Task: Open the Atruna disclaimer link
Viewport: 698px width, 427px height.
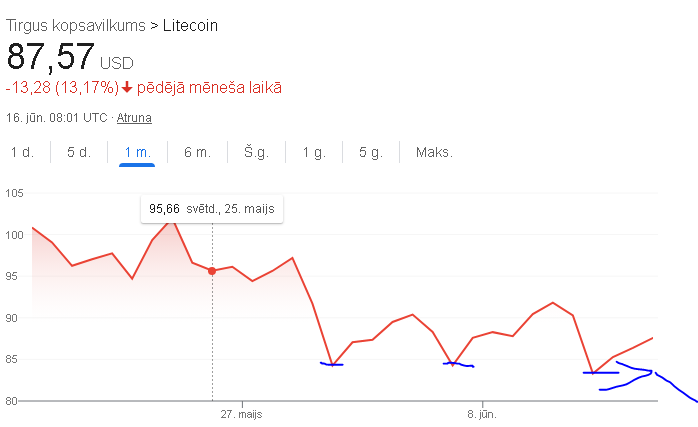Action: (x=134, y=118)
